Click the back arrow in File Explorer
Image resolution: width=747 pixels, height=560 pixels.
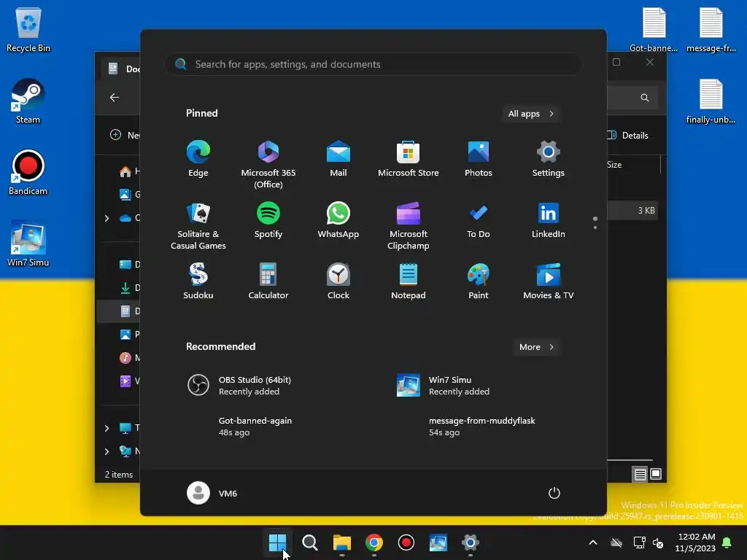click(x=115, y=98)
